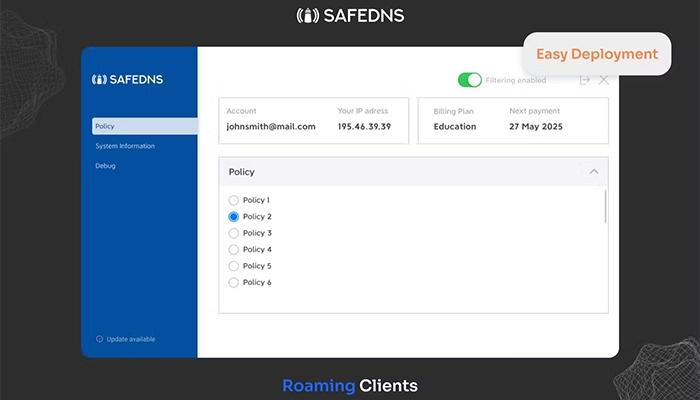
Task: Click the Filtering enabled label
Action: point(516,80)
